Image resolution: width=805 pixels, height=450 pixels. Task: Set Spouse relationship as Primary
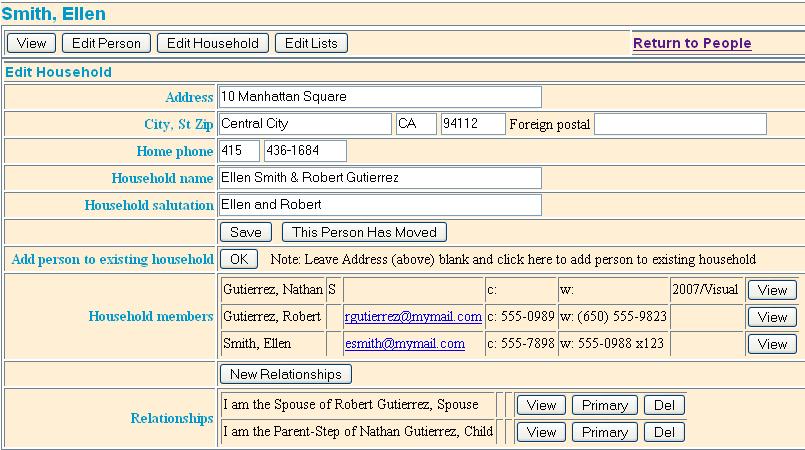604,405
